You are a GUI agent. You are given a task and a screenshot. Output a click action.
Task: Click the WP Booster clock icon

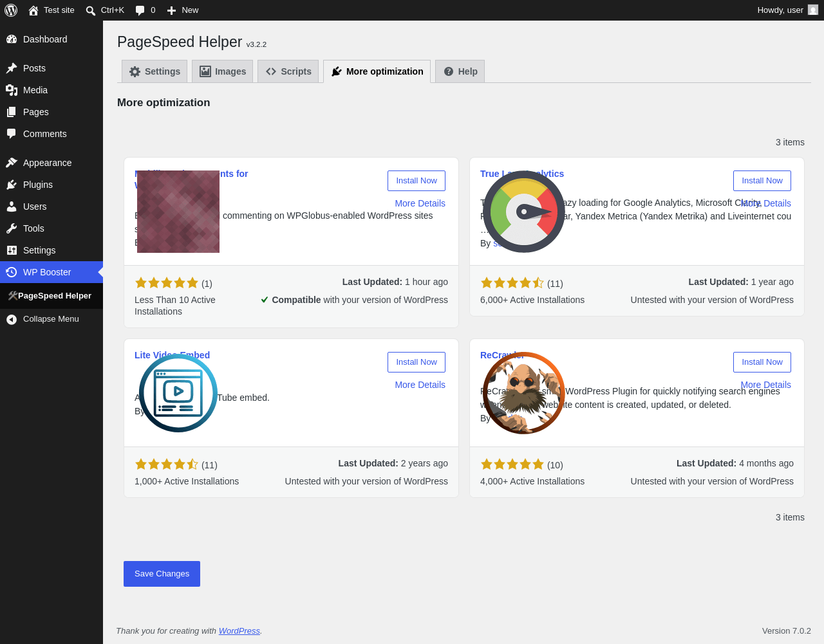pos(12,272)
